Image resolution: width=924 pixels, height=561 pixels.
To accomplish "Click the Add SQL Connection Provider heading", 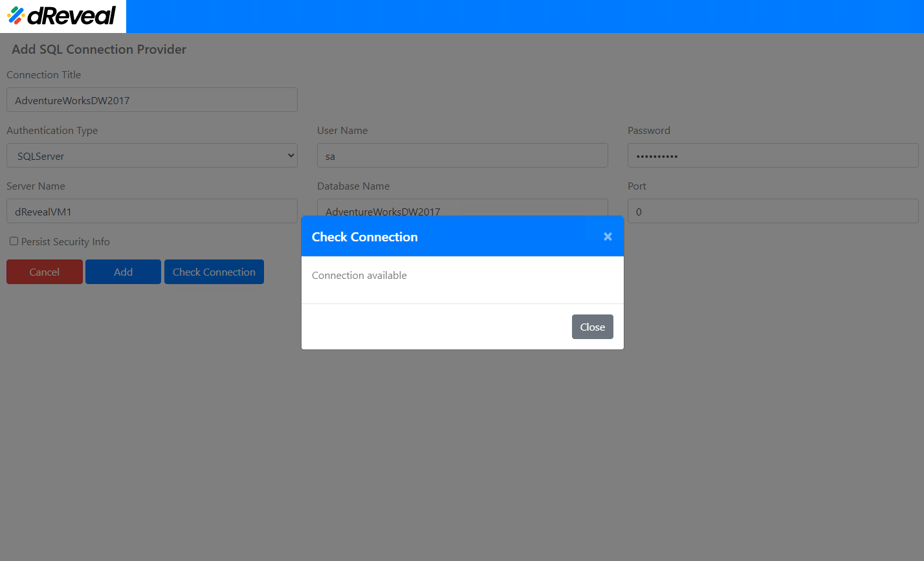I will tap(98, 49).
